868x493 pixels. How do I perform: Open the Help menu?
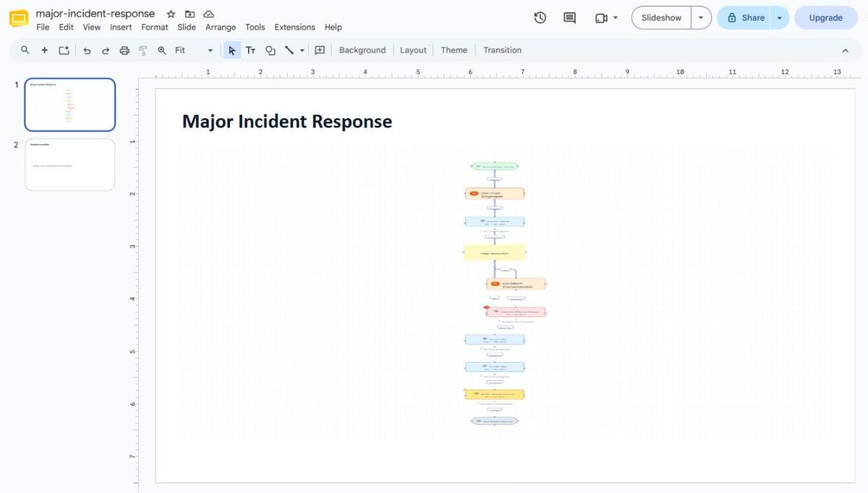(333, 27)
